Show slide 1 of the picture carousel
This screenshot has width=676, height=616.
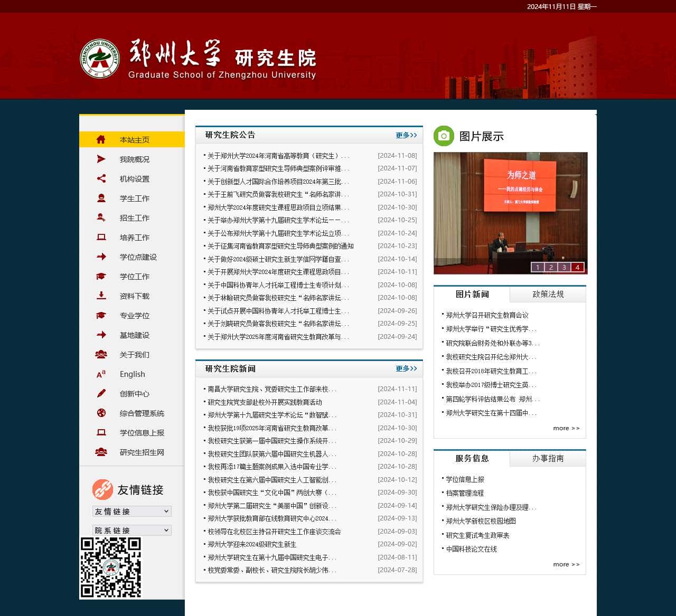coord(538,267)
